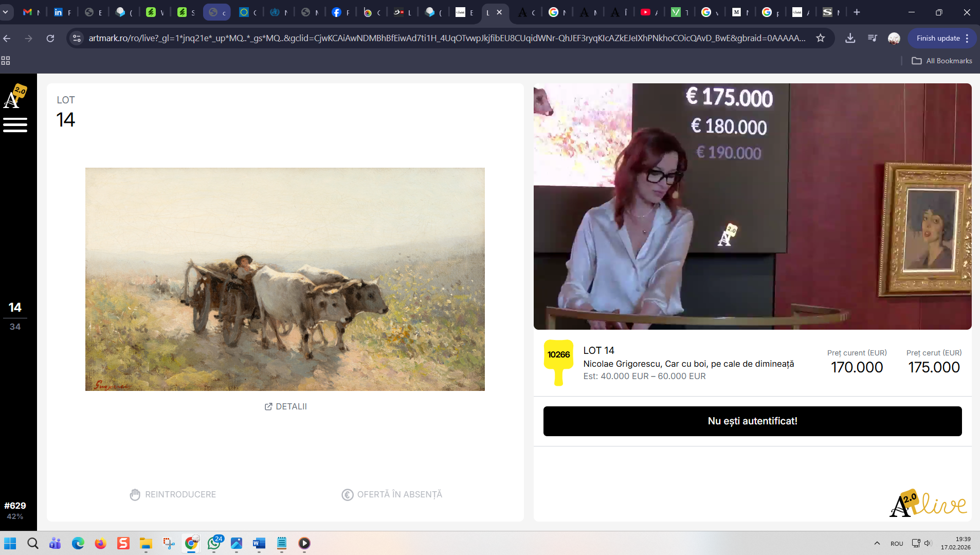Open the All Bookmarks folder
Image resolution: width=980 pixels, height=555 pixels.
click(942, 61)
